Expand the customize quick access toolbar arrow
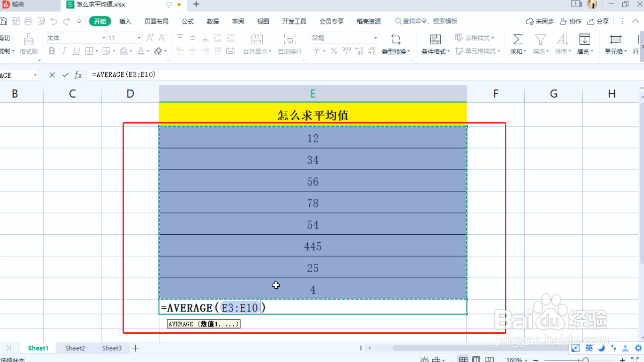Image resolution: width=644 pixels, height=362 pixels. pyautogui.click(x=79, y=21)
